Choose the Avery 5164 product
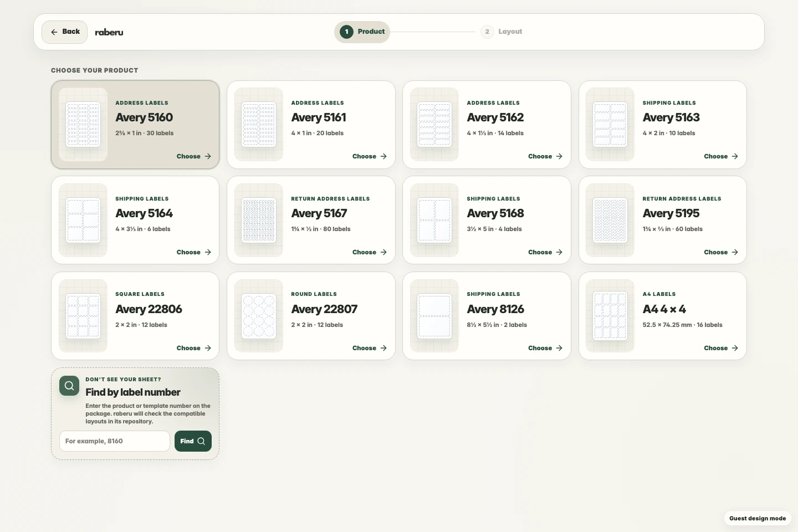Image resolution: width=798 pixels, height=532 pixels. [x=194, y=252]
